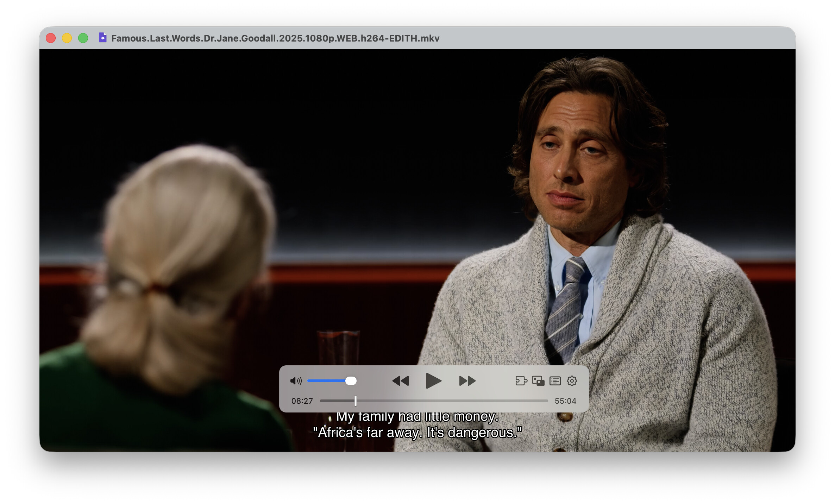Image resolution: width=835 pixels, height=504 pixels.
Task: Click the seek bar playhead knob
Action: click(x=356, y=401)
